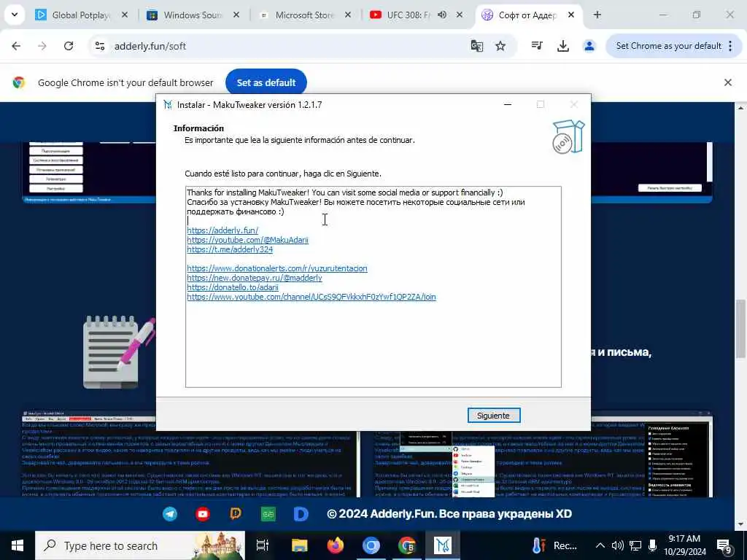Click Set Chrome as your default chip
Viewport: 747px width, 560px height.
coord(668,46)
